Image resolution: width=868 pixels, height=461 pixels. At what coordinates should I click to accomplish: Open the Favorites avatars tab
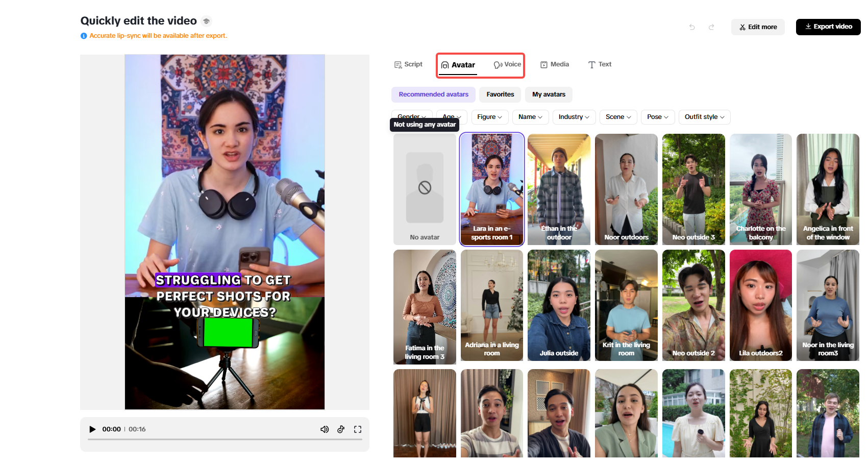point(500,94)
